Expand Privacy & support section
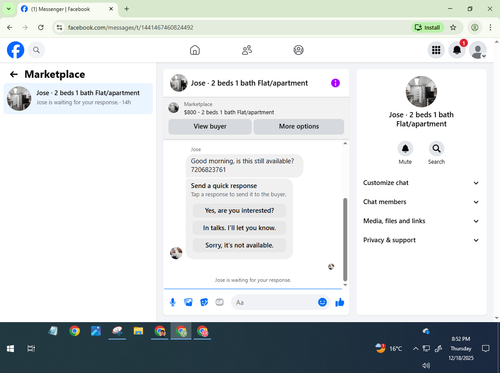This screenshot has width=500, height=373. (421, 240)
